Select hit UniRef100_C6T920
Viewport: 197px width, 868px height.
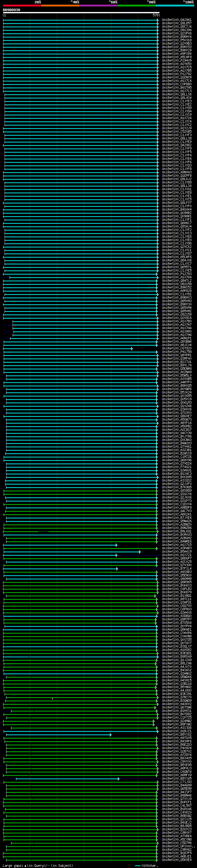[x=176, y=349]
